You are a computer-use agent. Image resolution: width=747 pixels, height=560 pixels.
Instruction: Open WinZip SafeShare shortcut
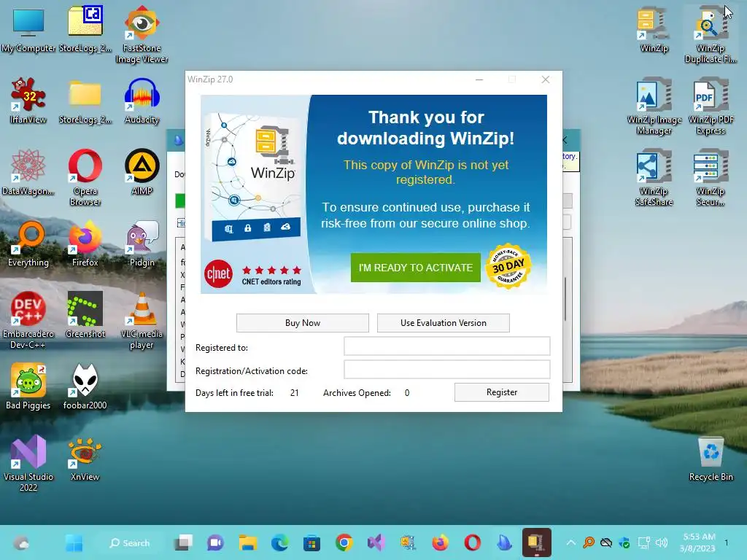654,177
